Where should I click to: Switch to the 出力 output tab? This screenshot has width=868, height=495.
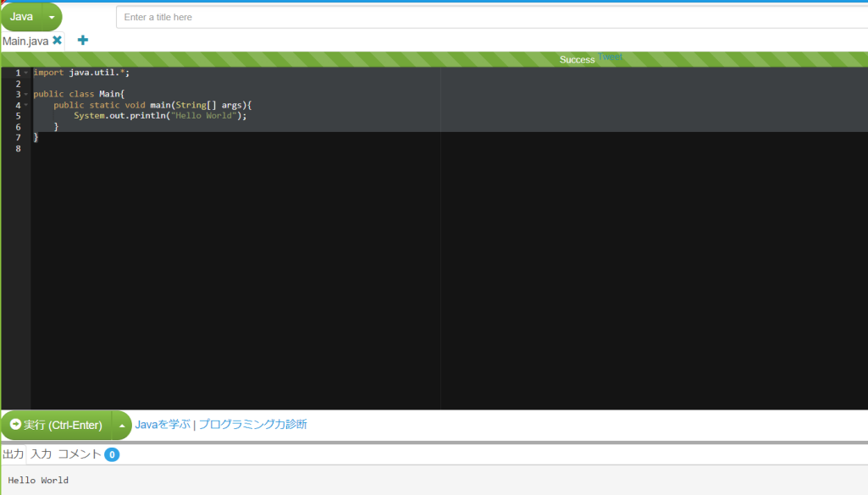[x=14, y=454]
